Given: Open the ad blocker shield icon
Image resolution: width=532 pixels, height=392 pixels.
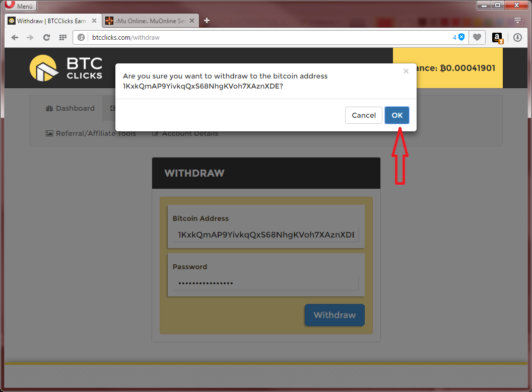Looking at the screenshot, I should 461,37.
